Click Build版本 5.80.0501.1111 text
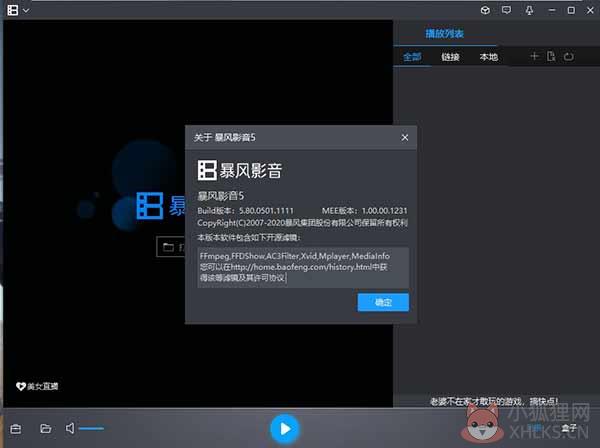Image resolution: width=600 pixels, height=448 pixels. point(245,211)
